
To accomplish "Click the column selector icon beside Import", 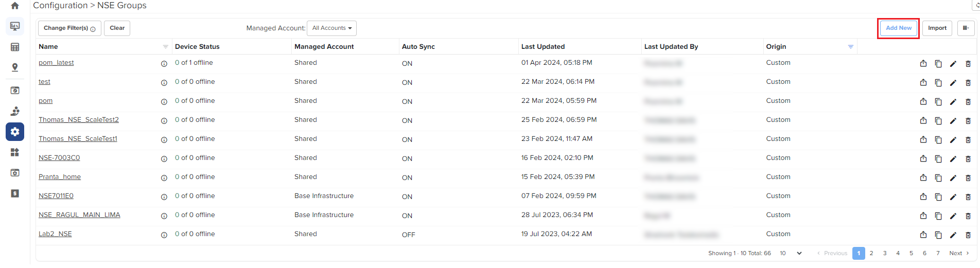I will pyautogui.click(x=966, y=28).
